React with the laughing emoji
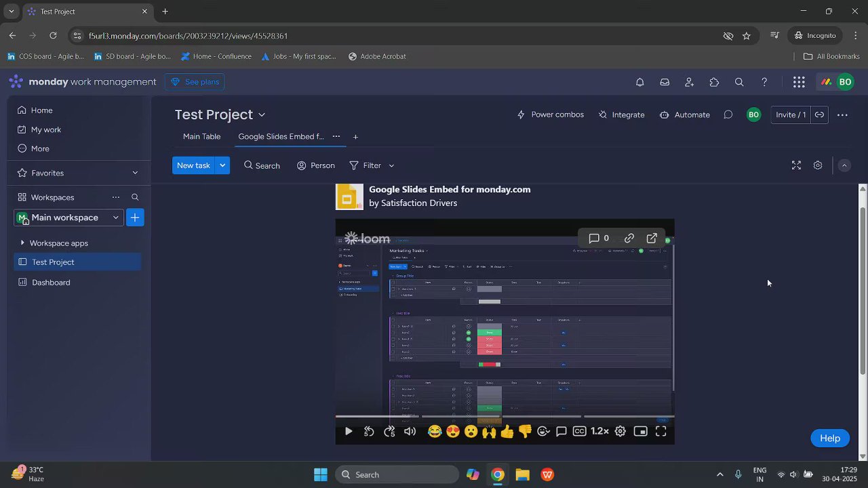Image resolution: width=868 pixels, height=488 pixels. (435, 431)
